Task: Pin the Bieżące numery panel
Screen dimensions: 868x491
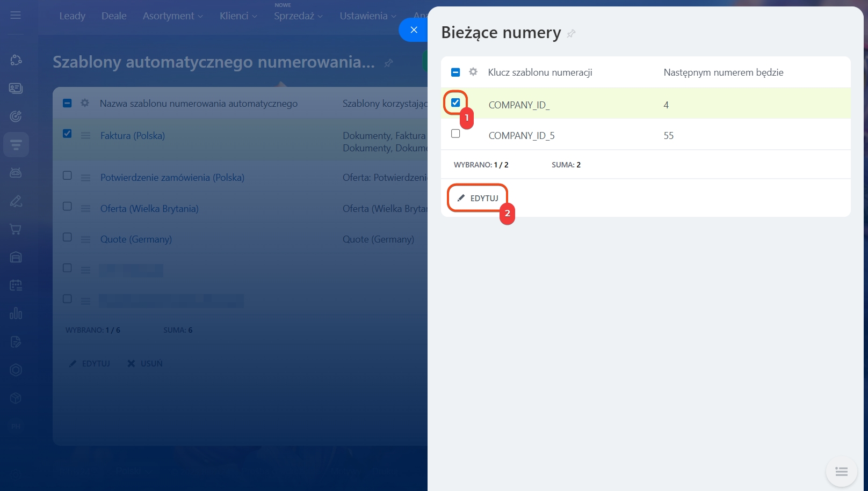Action: (571, 33)
